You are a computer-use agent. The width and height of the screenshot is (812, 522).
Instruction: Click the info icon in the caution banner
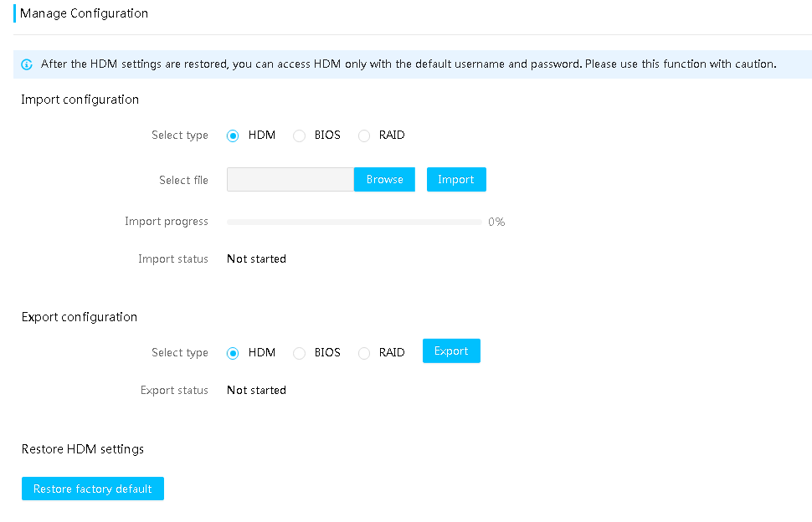27,64
